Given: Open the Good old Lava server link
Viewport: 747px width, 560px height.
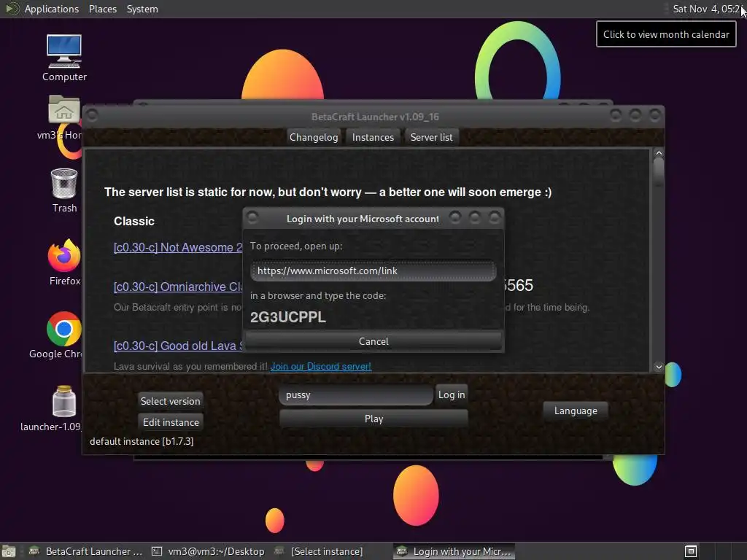Looking at the screenshot, I should 178,346.
